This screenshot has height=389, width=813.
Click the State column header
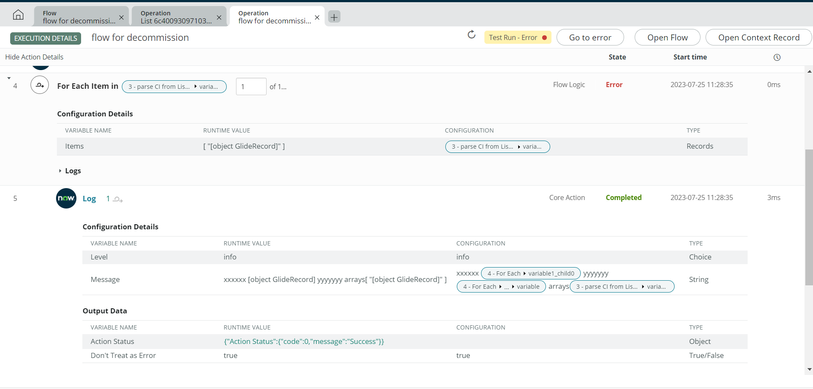tap(617, 57)
